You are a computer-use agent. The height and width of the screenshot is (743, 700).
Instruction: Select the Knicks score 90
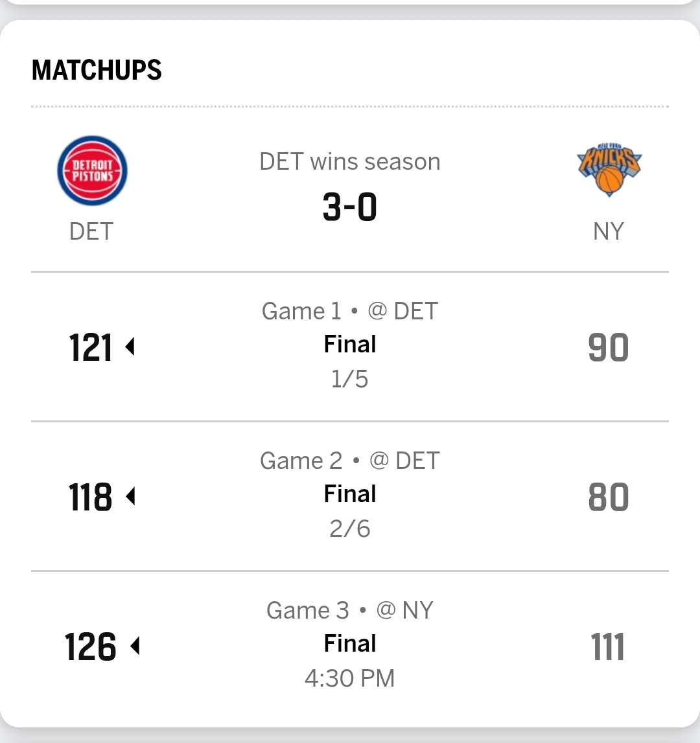608,348
